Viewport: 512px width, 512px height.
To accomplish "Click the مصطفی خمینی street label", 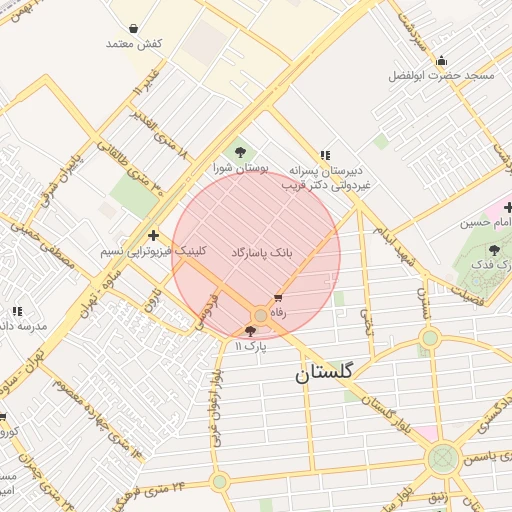I will pyautogui.click(x=42, y=245).
